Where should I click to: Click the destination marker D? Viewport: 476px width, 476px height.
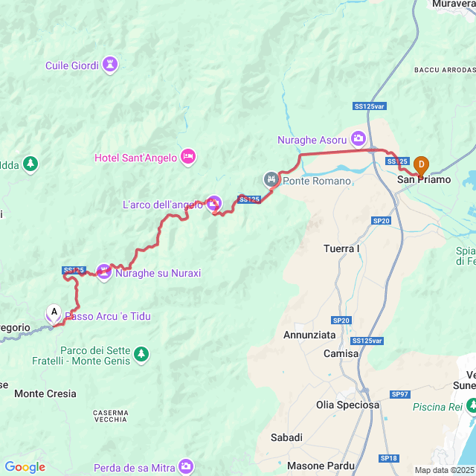click(421, 166)
